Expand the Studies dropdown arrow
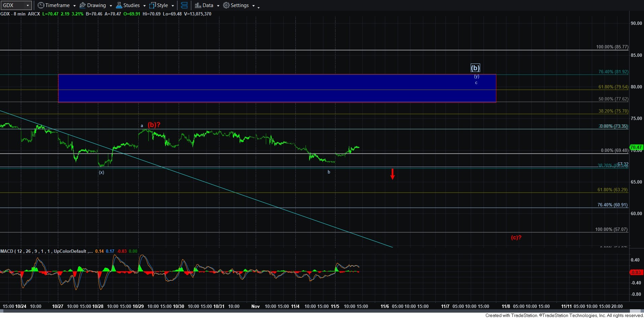 [144, 6]
